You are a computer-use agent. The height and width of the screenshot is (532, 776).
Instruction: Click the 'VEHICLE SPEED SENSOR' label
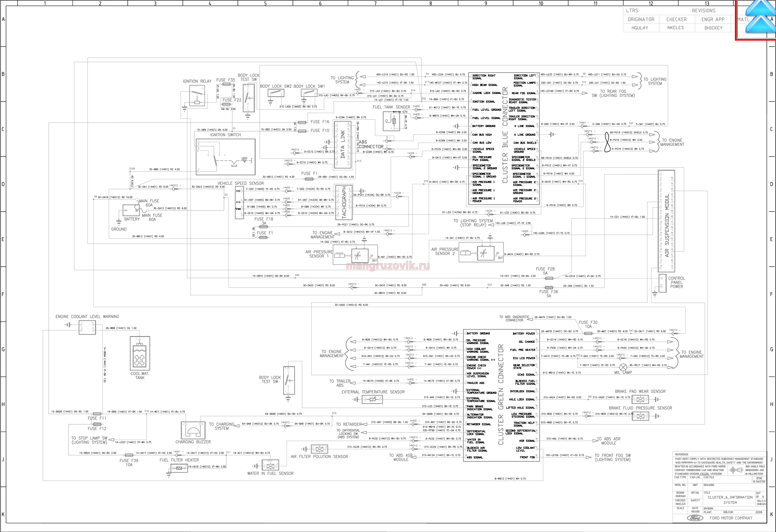coord(241,183)
